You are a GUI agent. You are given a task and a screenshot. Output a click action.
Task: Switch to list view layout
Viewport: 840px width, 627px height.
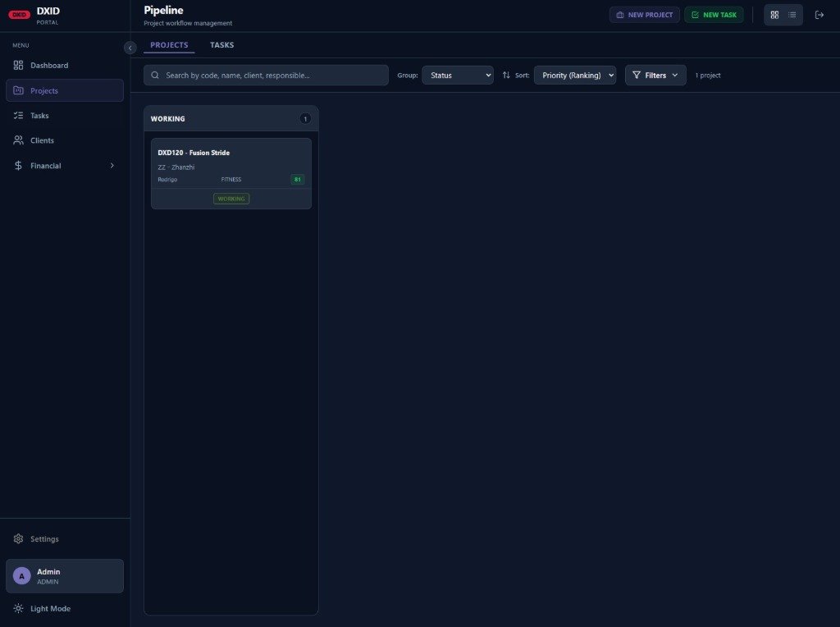pyautogui.click(x=792, y=14)
